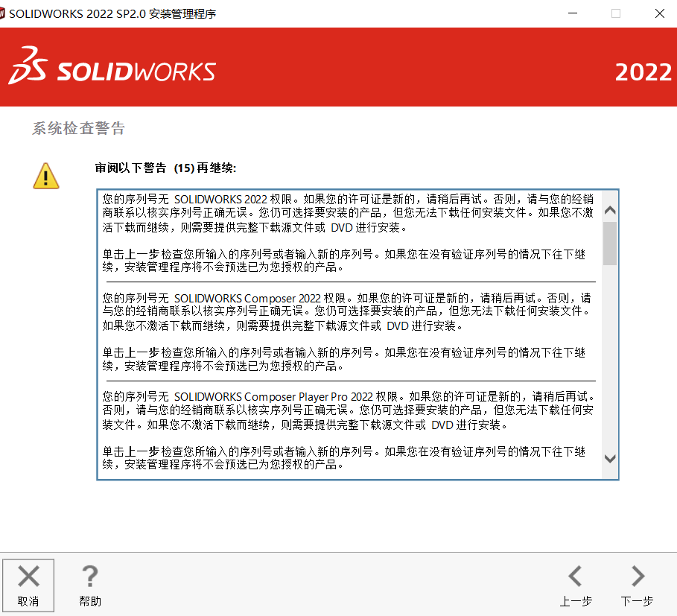Click the app icon in title bar
The height and width of the screenshot is (616, 677).
coord(2,13)
